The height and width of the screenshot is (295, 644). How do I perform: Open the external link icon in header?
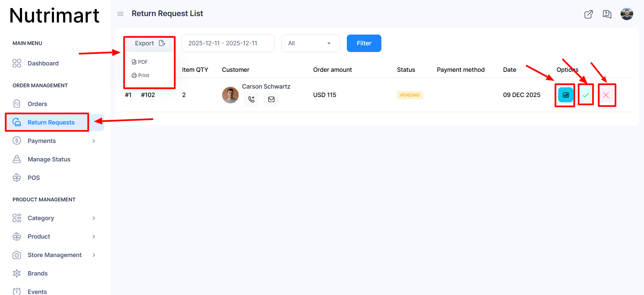pyautogui.click(x=588, y=14)
